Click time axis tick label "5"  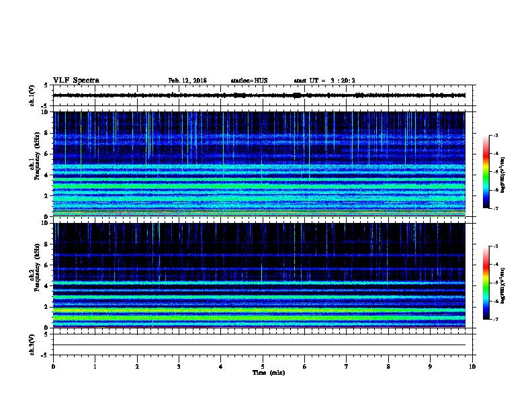263,367
